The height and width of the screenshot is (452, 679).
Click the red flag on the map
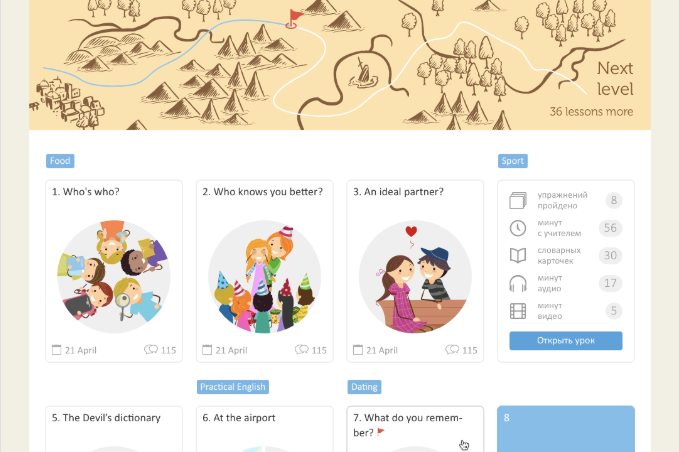tap(294, 19)
